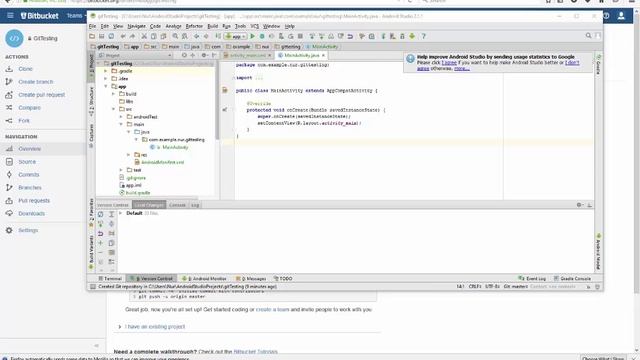Image resolution: width=640 pixels, height=360 pixels.
Task: Click 'I agree' link in usage statistics notice
Action: point(449,63)
